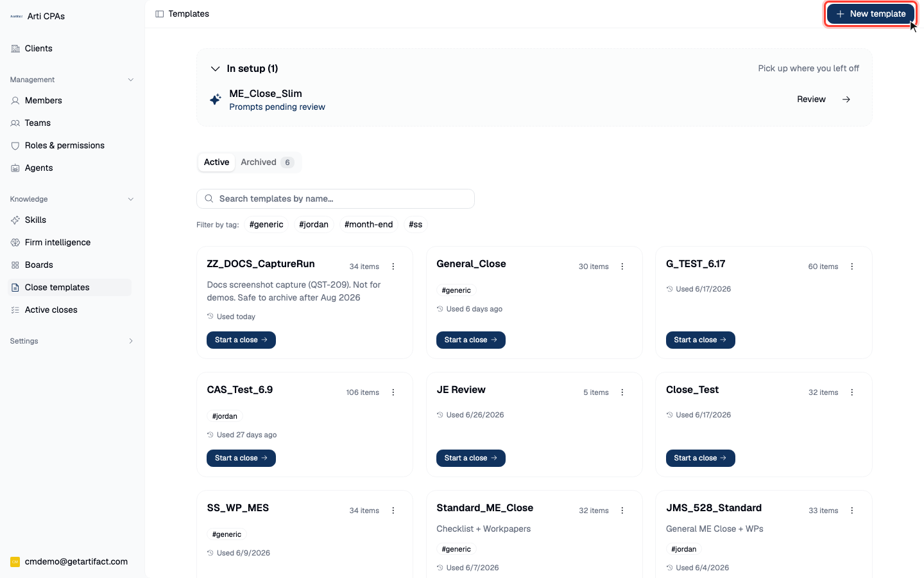The image size is (924, 578).
Task: Toggle the #jordan tag filter
Action: click(x=314, y=225)
